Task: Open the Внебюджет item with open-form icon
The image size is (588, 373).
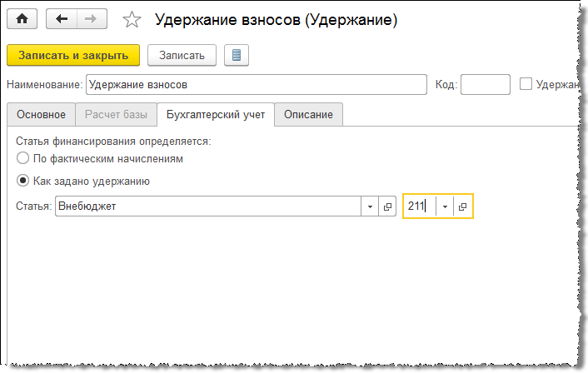Action: tap(387, 206)
